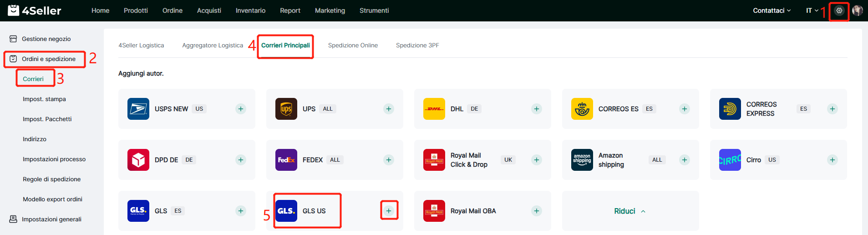Open the Home menu
The width and height of the screenshot is (868, 235).
point(101,10)
